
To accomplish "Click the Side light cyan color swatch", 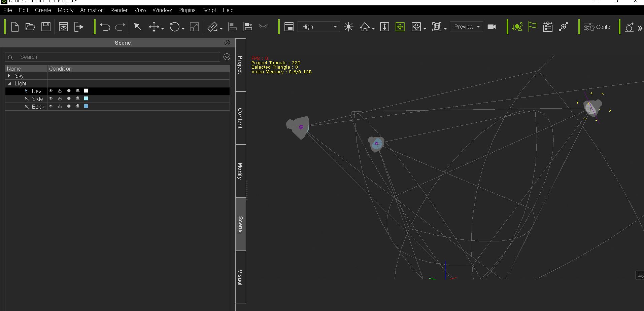I will coord(86,99).
